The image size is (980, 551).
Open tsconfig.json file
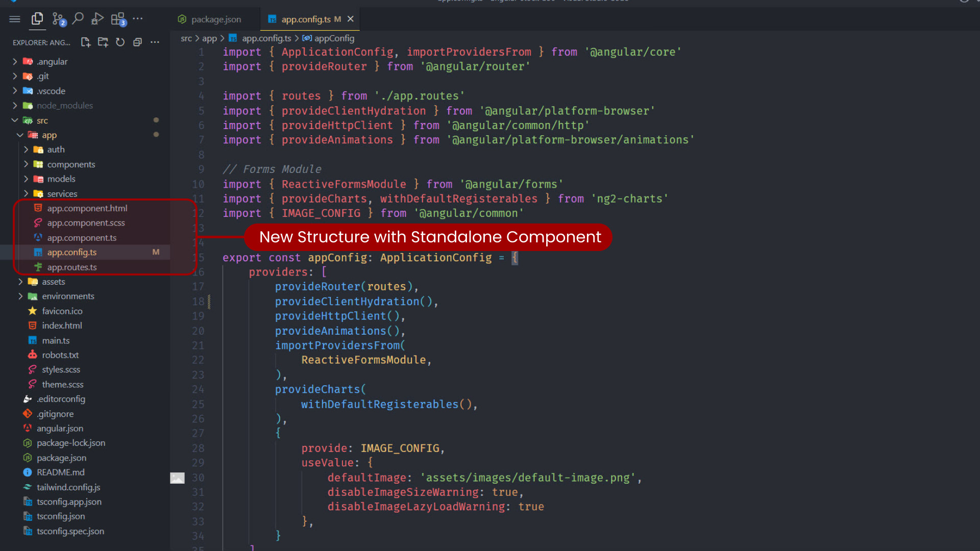point(61,516)
